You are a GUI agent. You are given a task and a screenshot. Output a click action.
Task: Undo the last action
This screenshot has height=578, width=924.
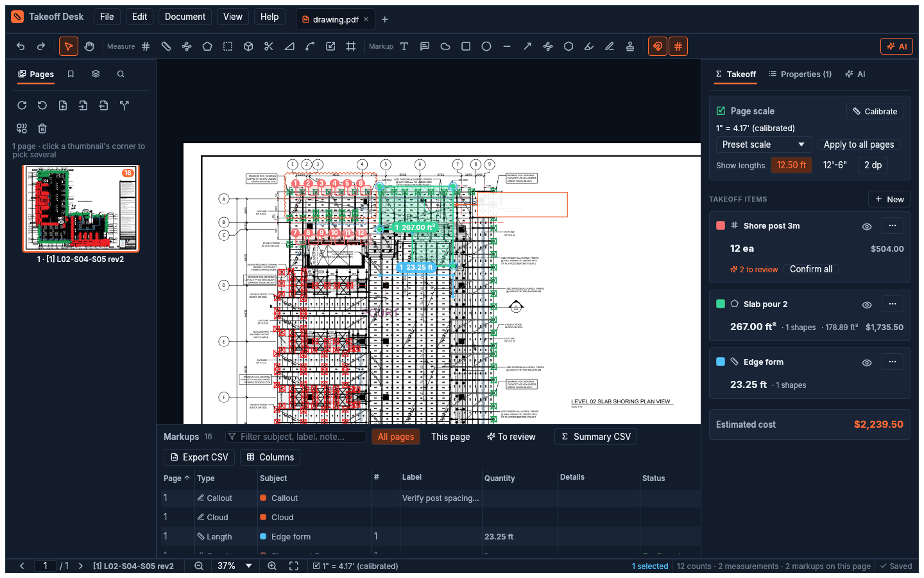(21, 46)
